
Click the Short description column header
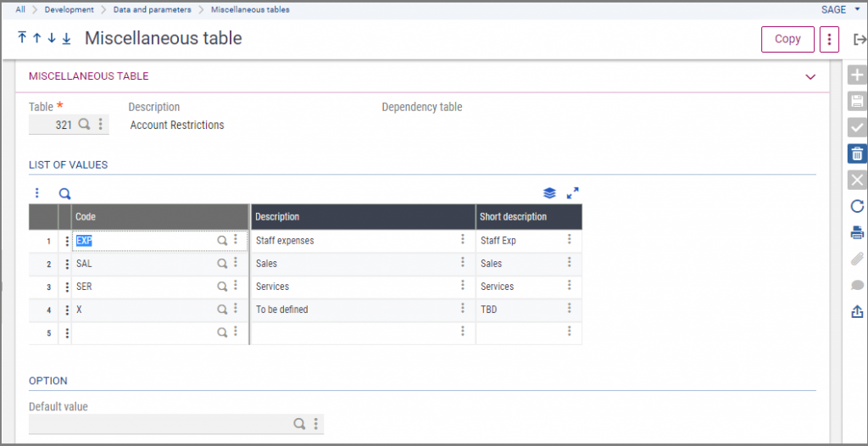pyautogui.click(x=529, y=216)
